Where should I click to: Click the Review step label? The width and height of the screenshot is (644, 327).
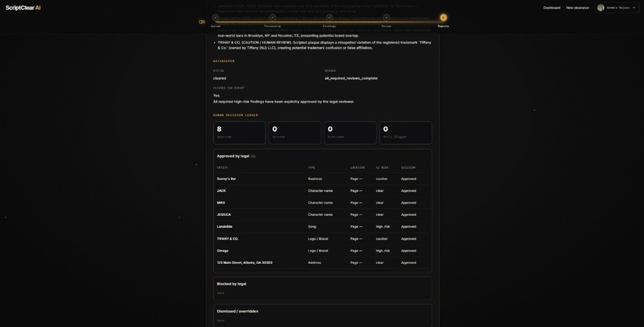(386, 26)
